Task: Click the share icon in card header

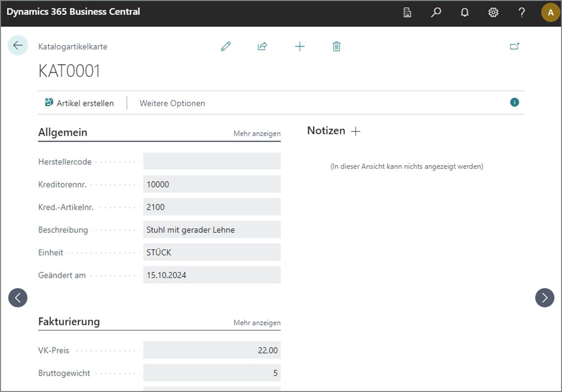Action: [263, 47]
